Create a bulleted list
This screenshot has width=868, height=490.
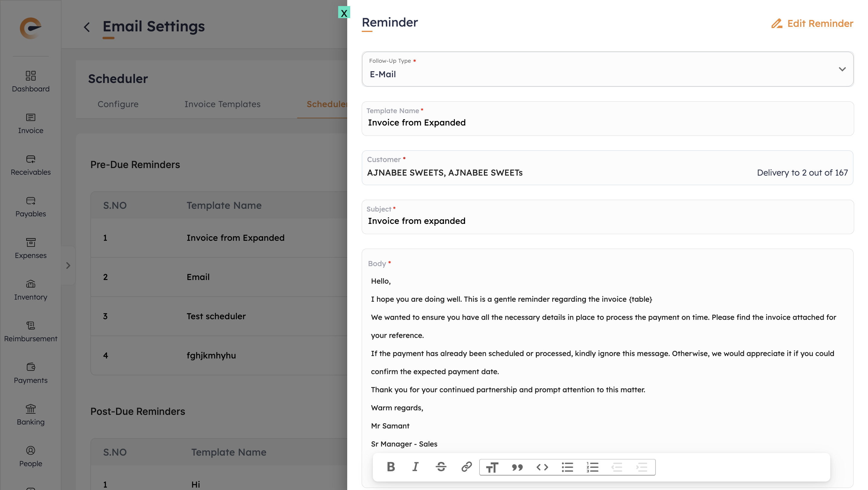(568, 467)
